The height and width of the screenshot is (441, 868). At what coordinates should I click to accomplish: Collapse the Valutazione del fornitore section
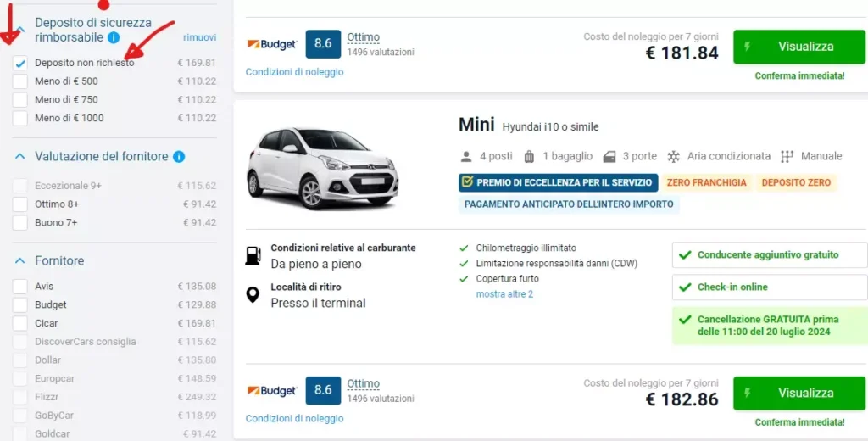point(20,157)
